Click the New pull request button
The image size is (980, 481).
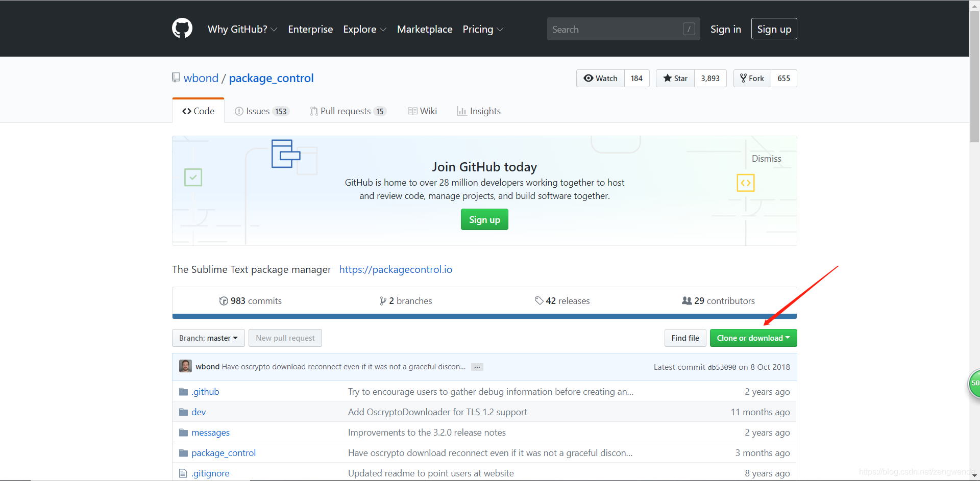(x=285, y=338)
